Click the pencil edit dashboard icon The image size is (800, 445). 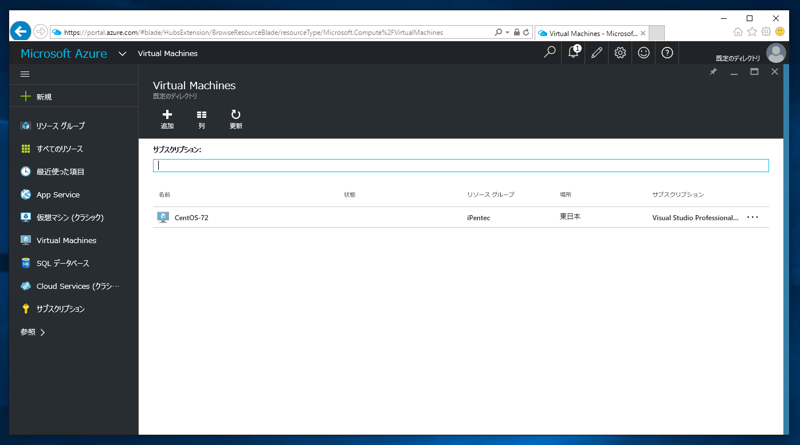(x=596, y=53)
